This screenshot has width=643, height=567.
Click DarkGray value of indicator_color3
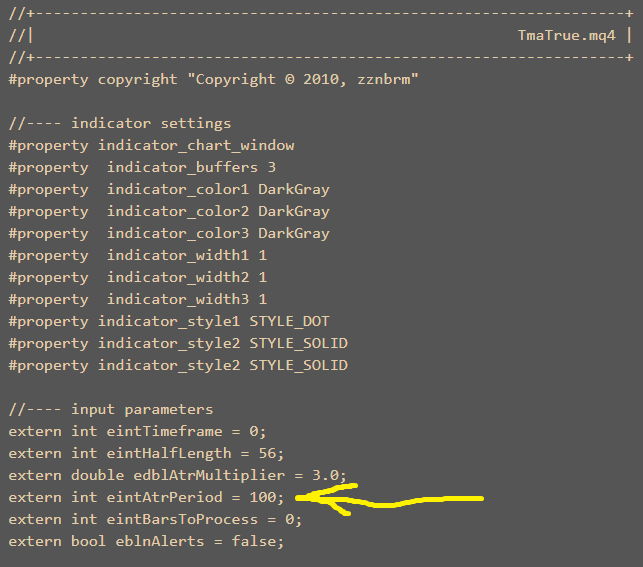(x=294, y=233)
